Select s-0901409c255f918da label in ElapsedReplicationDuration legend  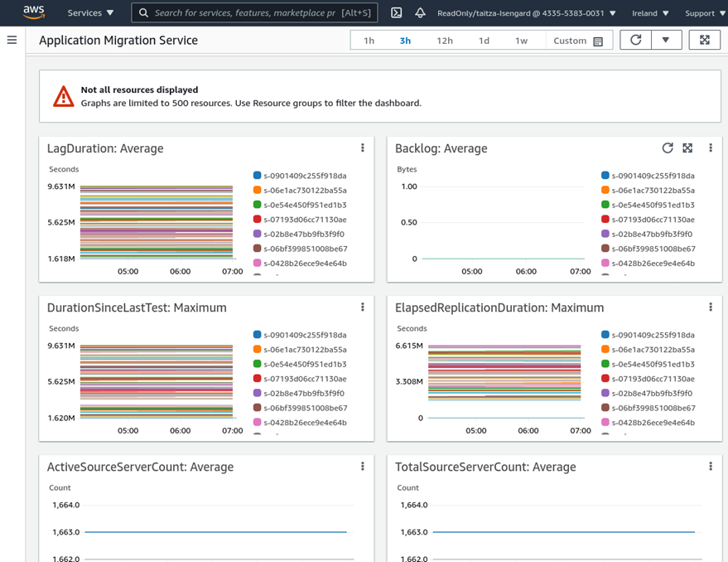coord(653,335)
